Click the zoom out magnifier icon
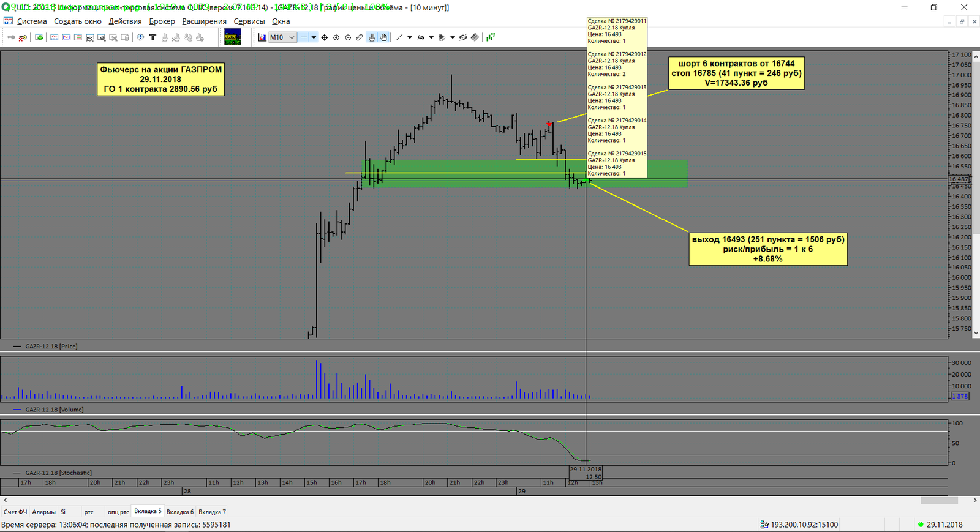This screenshot has width=980, height=532. 348,37
